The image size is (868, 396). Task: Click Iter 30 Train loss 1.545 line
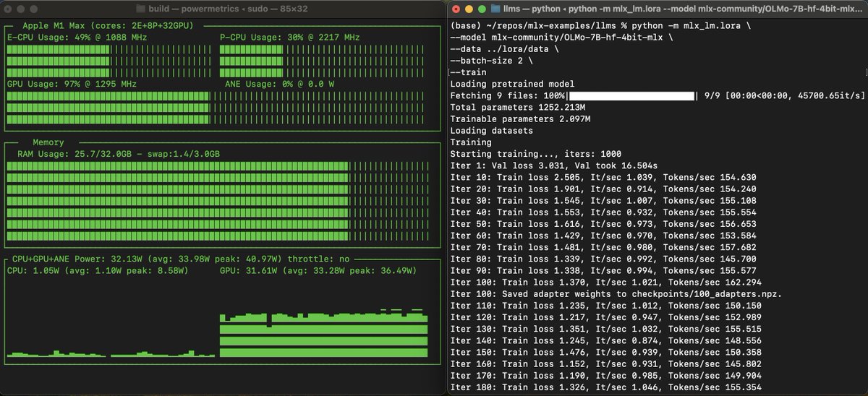(x=603, y=201)
